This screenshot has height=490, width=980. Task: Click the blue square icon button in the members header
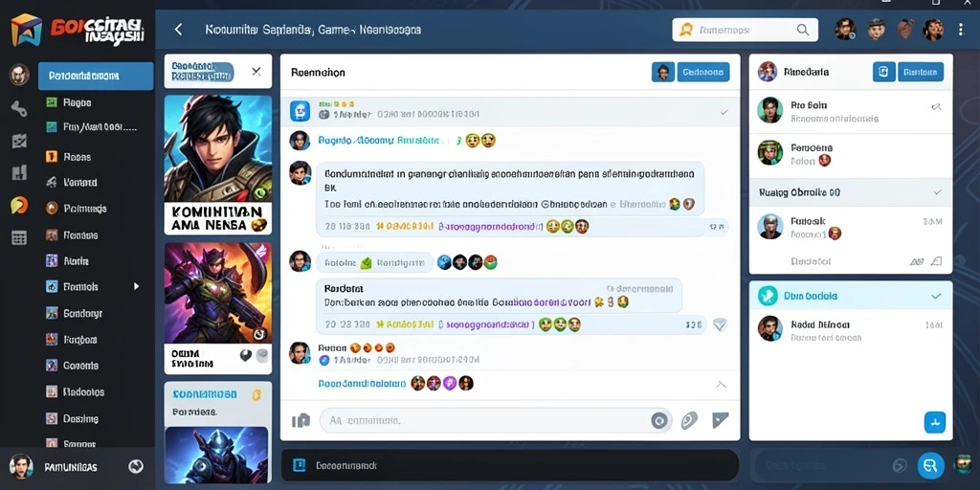click(x=883, y=72)
